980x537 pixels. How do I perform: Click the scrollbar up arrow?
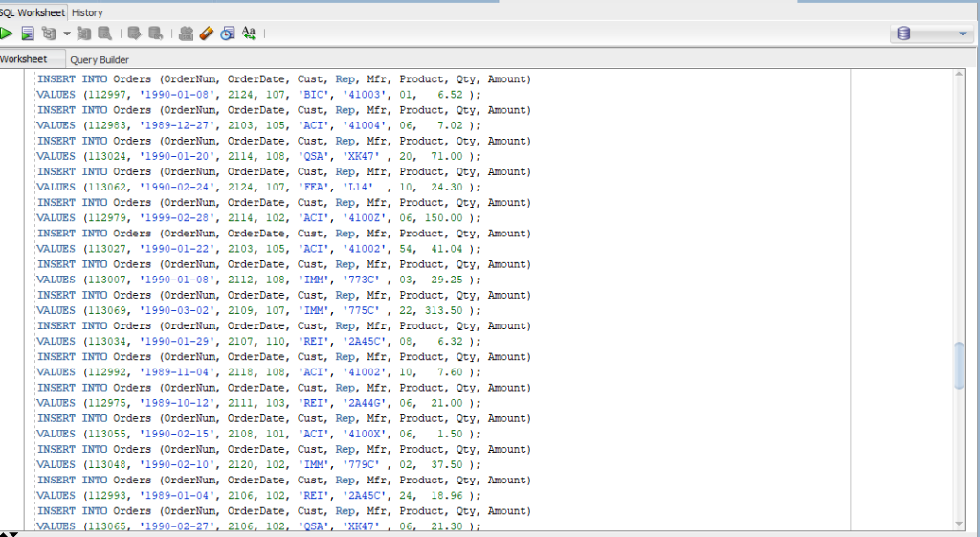tap(959, 75)
